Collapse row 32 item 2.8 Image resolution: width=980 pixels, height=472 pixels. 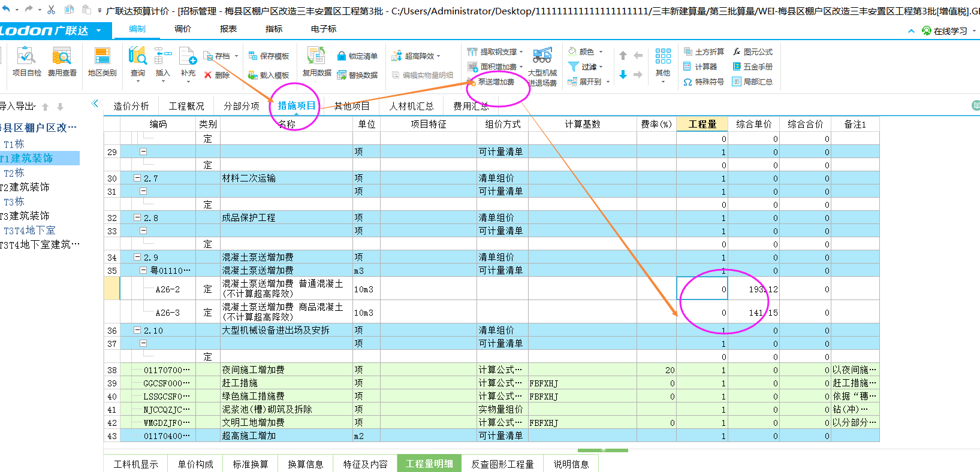[x=137, y=217]
